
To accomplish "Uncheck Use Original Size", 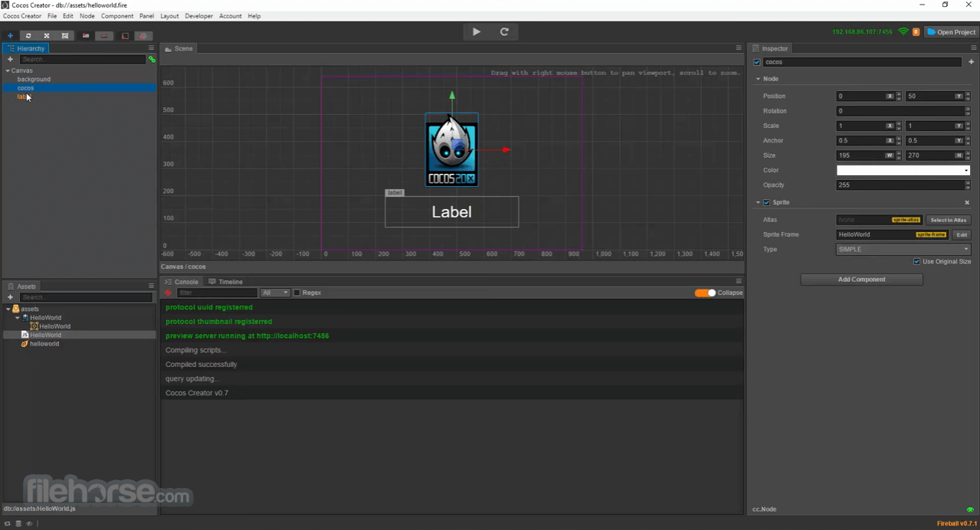I will pyautogui.click(x=917, y=261).
